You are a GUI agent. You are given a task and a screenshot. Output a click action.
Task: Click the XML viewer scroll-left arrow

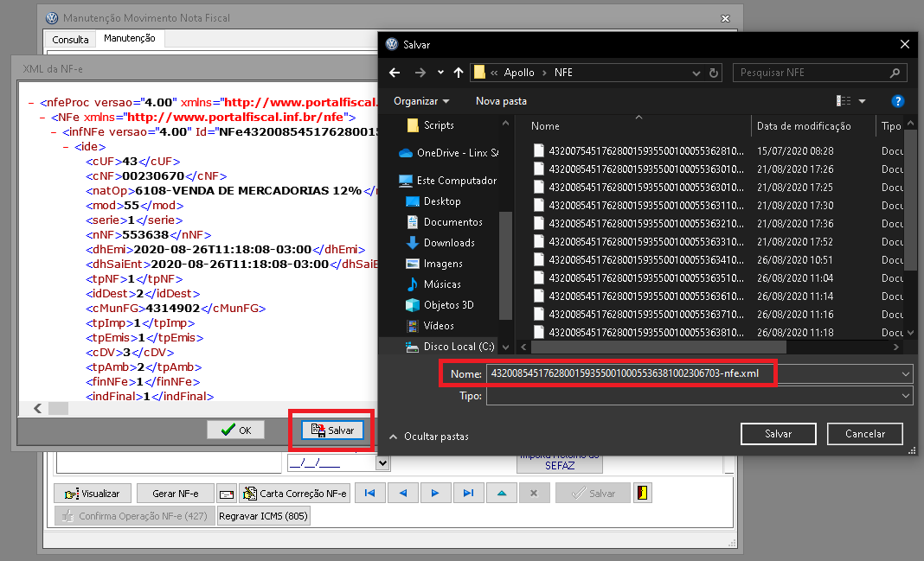click(38, 409)
